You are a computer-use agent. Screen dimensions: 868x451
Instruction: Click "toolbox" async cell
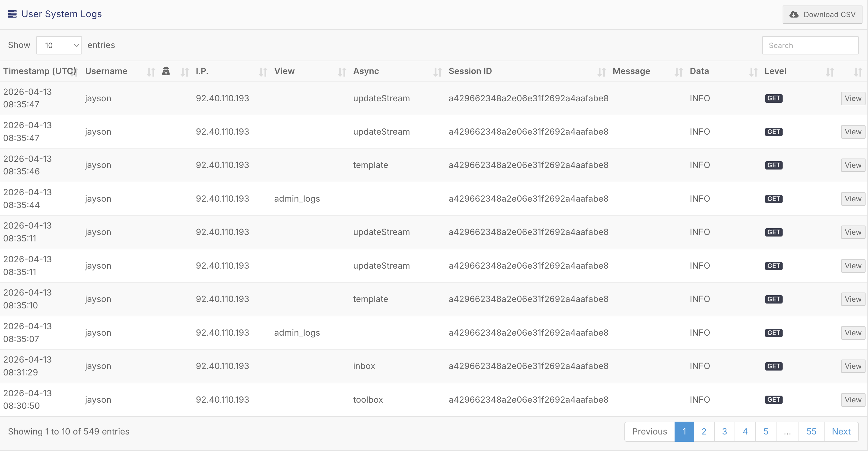point(368,400)
